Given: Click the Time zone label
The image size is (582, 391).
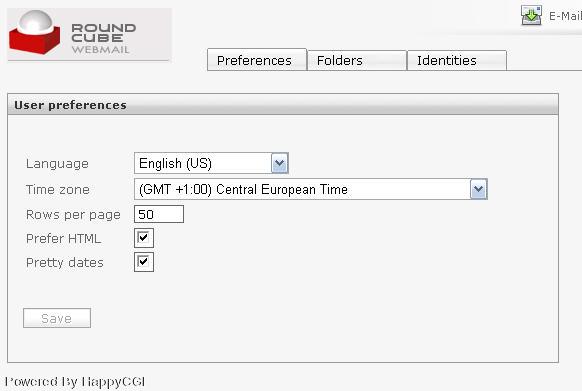Looking at the screenshot, I should (58, 190).
